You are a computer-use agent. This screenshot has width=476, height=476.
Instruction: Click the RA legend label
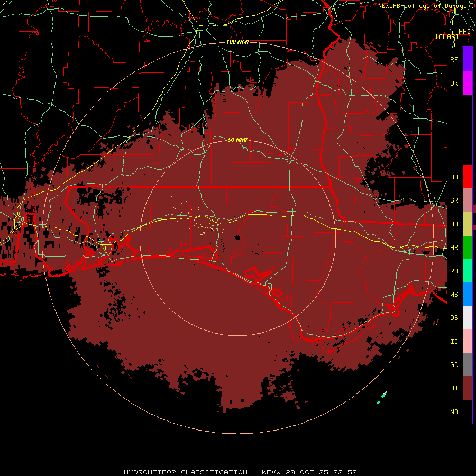point(454,271)
